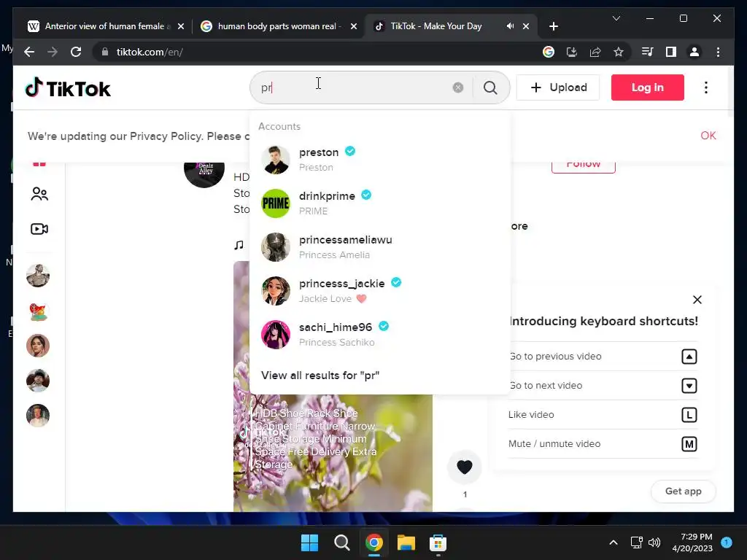Open the first suggested account avatar in sidebar

pos(38,276)
